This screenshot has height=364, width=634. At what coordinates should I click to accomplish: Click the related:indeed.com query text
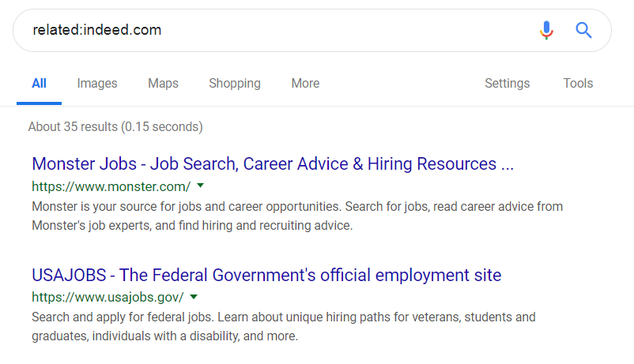coord(97,30)
